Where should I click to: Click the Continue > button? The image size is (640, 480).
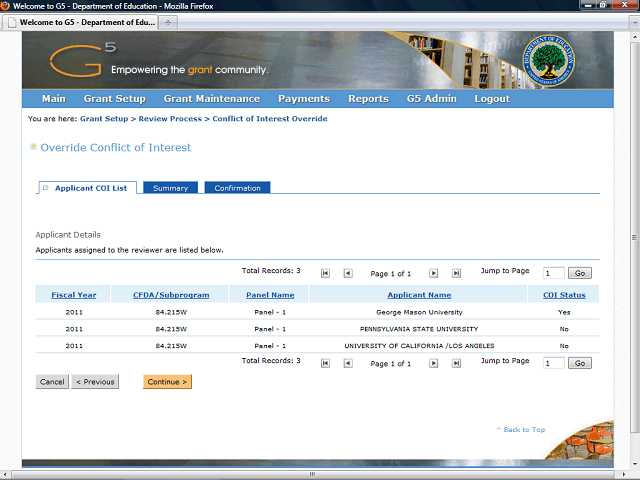[x=167, y=382]
